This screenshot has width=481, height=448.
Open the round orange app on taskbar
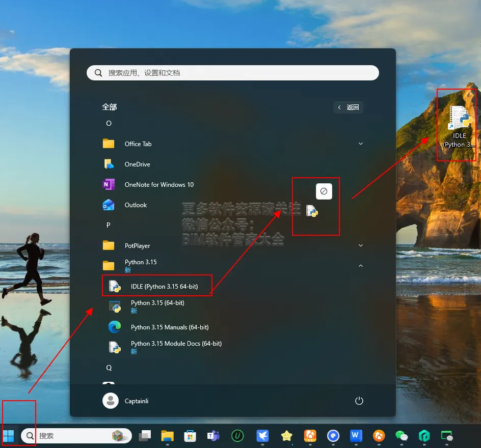pyautogui.click(x=379, y=436)
